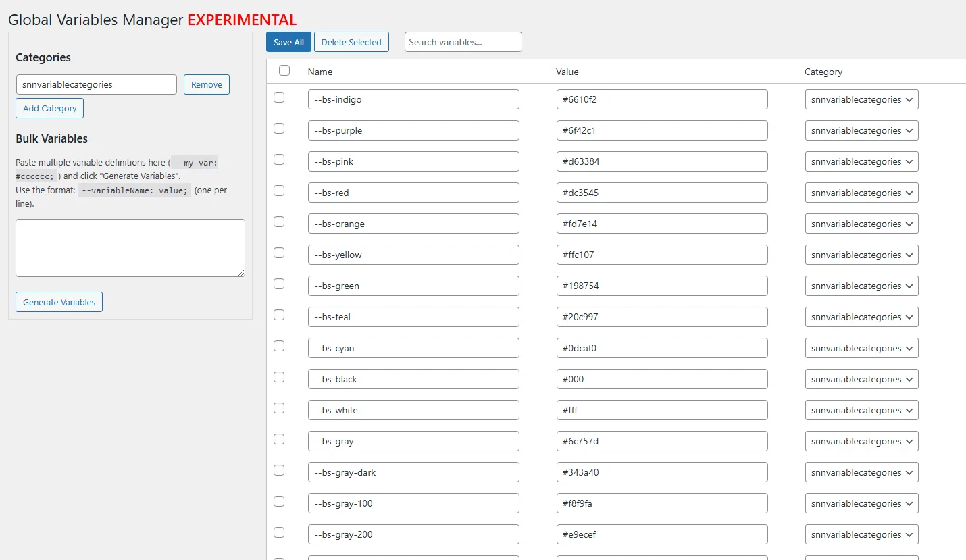Click the Save All button
966x560 pixels.
[x=288, y=42]
